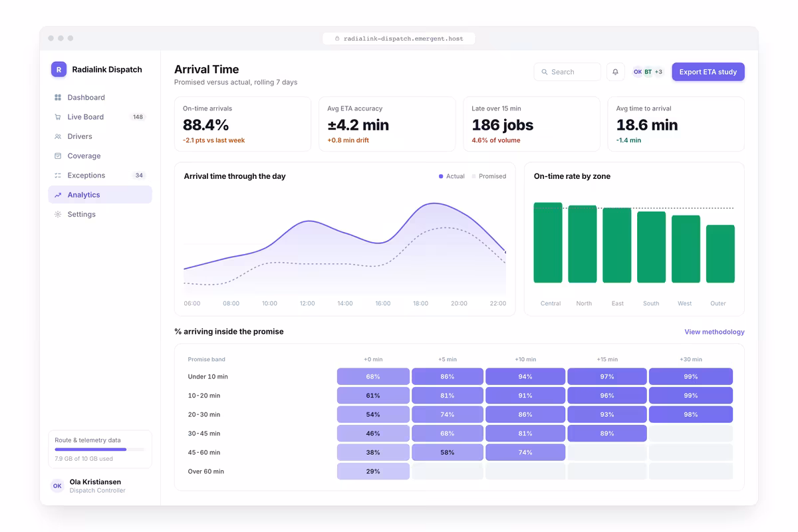This screenshot has width=798, height=532.
Task: Click the South zone bar
Action: point(652,247)
